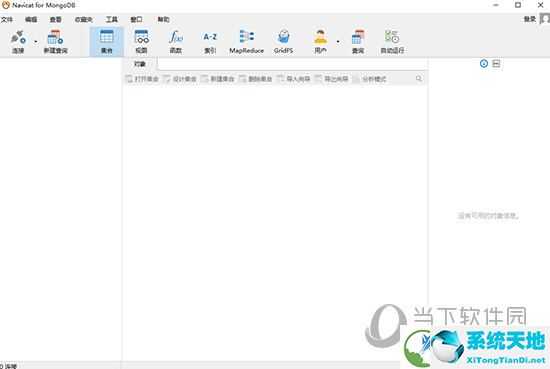Click the MapReduce toolbar icon

[x=247, y=36]
